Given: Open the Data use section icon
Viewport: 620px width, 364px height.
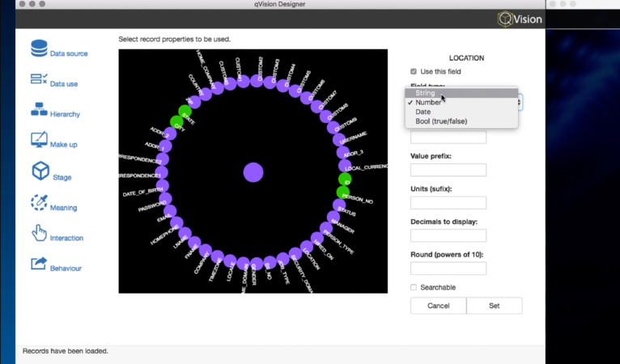Looking at the screenshot, I should pyautogui.click(x=39, y=78).
